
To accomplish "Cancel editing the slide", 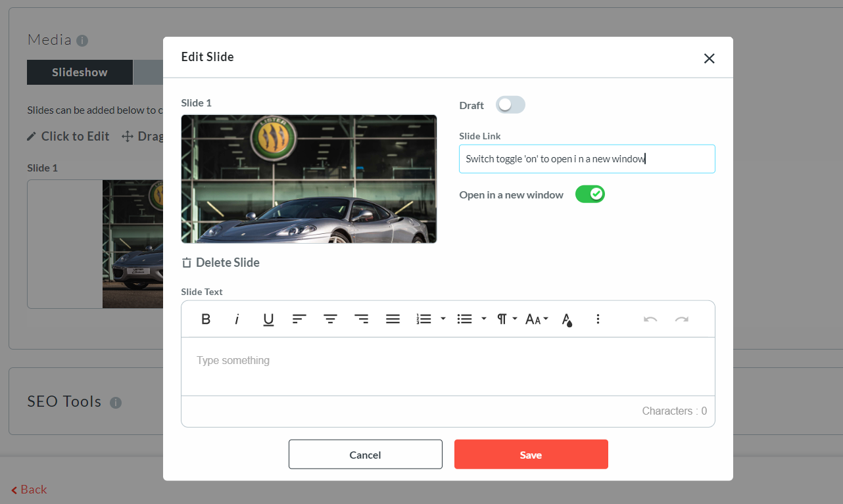I will (x=365, y=455).
